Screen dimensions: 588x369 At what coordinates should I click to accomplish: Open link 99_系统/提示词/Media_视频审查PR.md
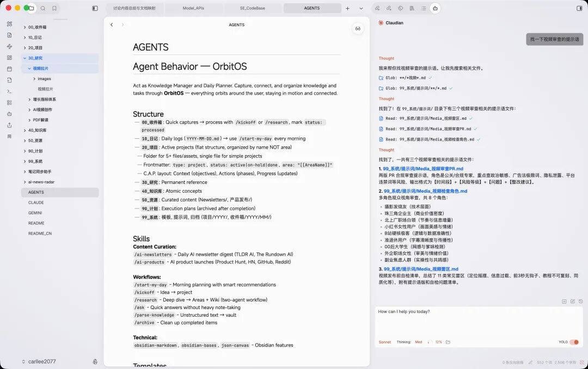pos(423,169)
